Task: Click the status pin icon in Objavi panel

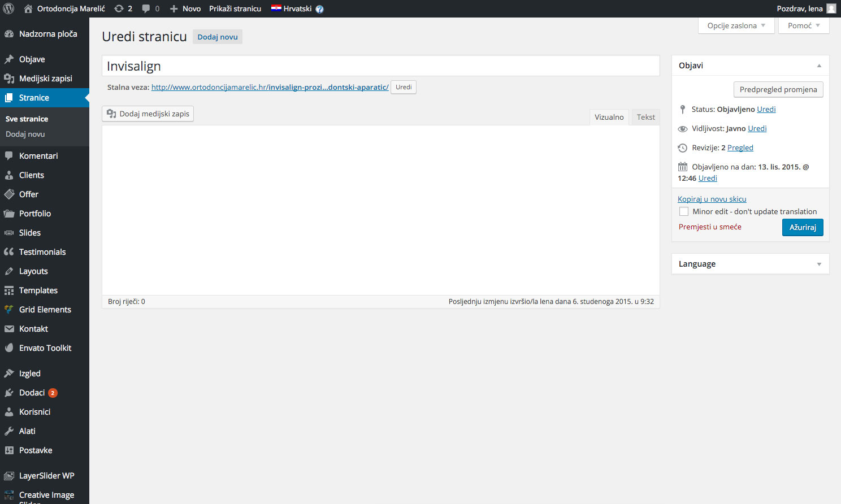Action: click(683, 110)
